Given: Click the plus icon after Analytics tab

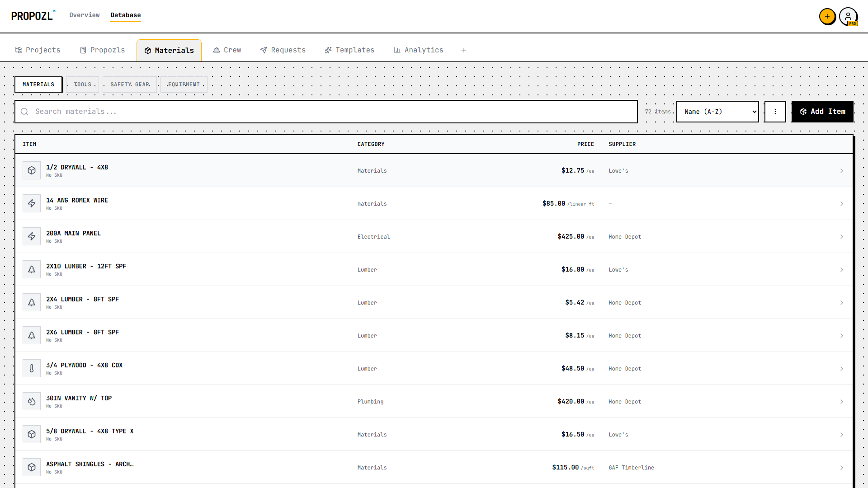Looking at the screenshot, I should coord(463,50).
